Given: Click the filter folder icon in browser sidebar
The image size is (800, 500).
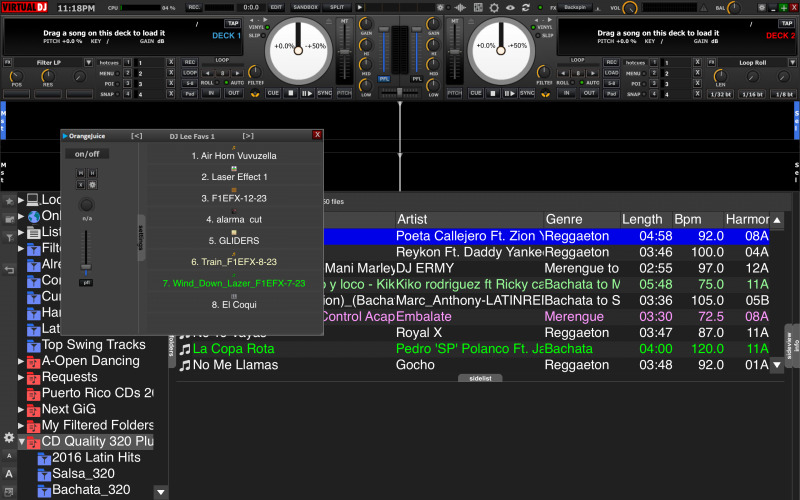Looking at the screenshot, I should [x=9, y=237].
